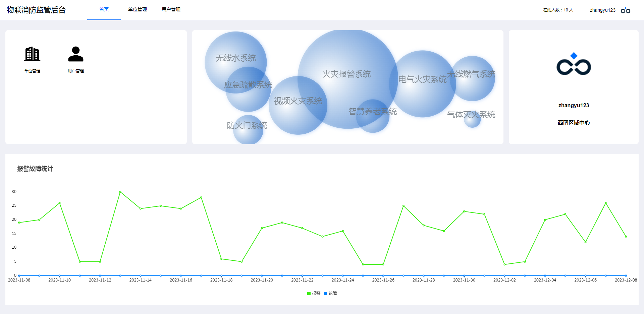Click the 2023-12-08 axis label
This screenshot has width=644, height=314.
tap(626, 280)
